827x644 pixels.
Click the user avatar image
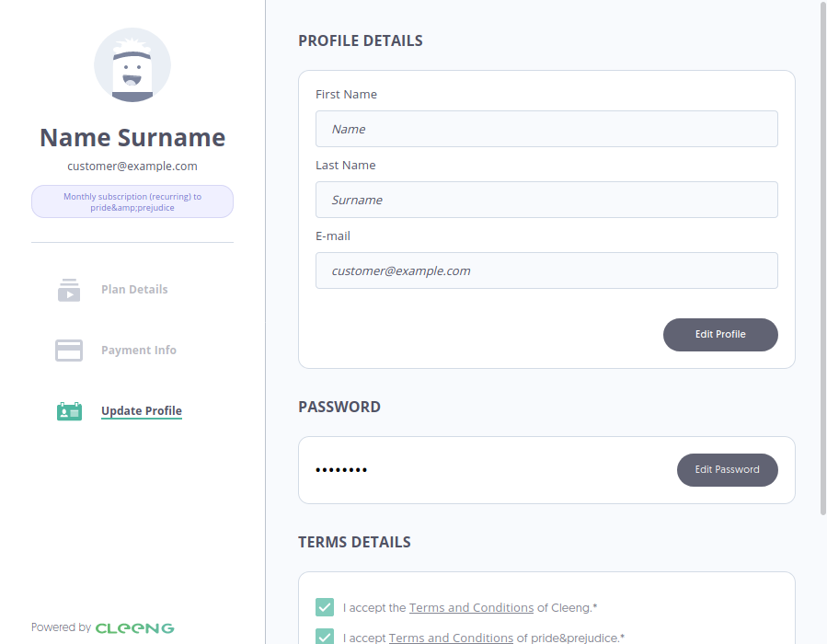(132, 65)
